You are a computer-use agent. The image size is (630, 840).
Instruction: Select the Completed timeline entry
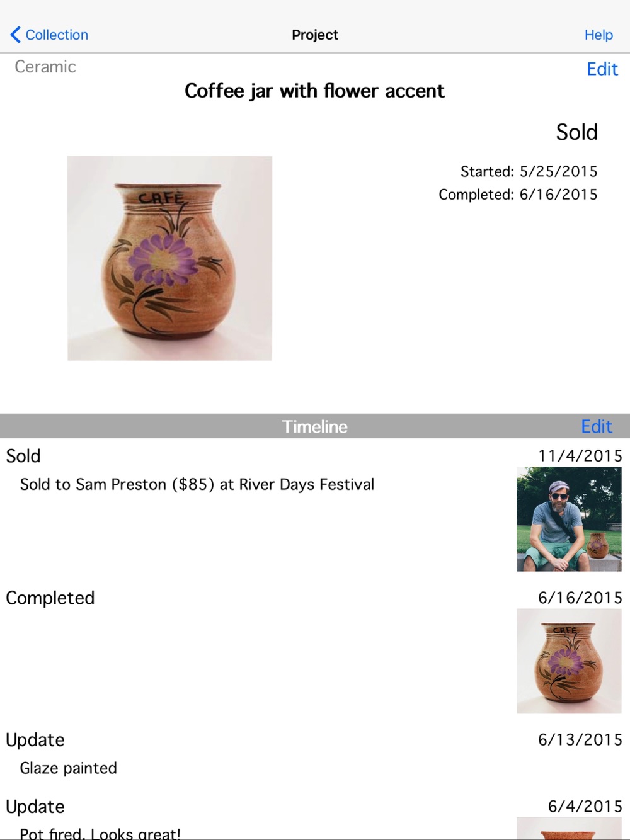coord(315,652)
